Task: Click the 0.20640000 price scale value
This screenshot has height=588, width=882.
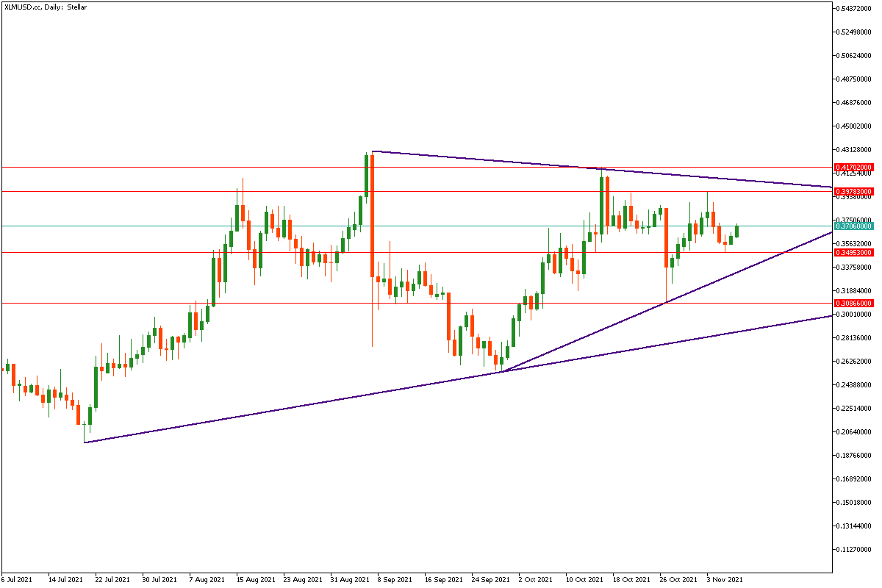Action: coord(853,431)
